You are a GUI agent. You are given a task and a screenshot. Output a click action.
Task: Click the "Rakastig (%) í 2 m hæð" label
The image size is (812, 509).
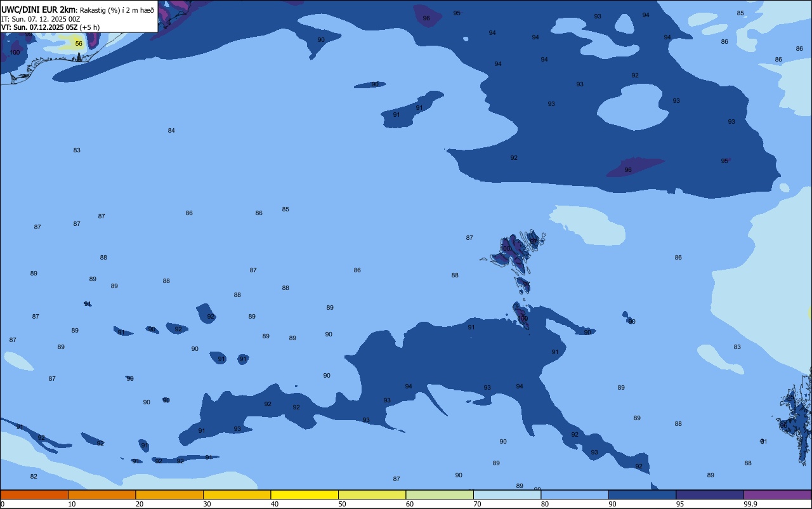pyautogui.click(x=117, y=10)
